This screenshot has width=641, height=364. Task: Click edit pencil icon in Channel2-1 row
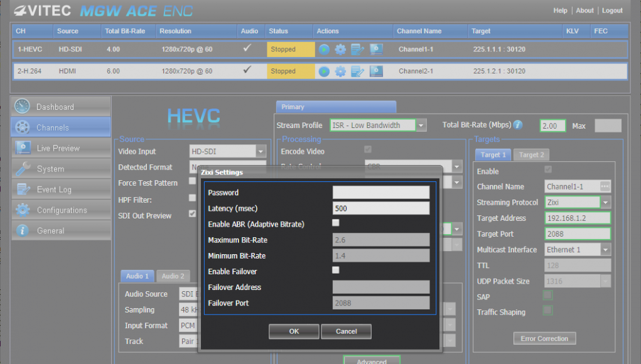[357, 72]
